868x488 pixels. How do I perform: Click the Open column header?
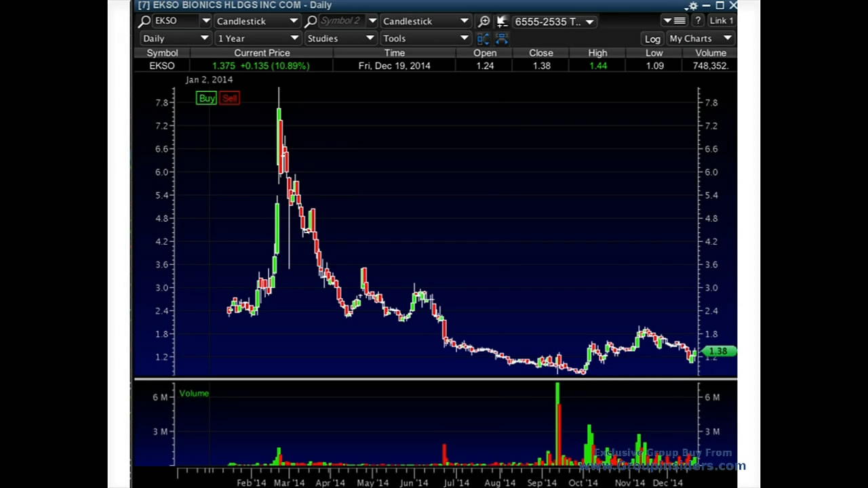tap(485, 53)
